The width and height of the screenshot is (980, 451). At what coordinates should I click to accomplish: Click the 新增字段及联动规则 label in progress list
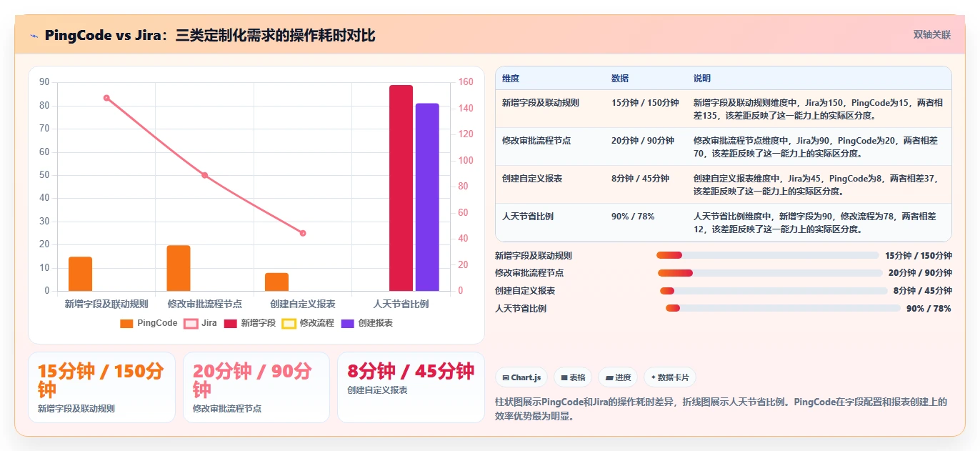click(534, 255)
